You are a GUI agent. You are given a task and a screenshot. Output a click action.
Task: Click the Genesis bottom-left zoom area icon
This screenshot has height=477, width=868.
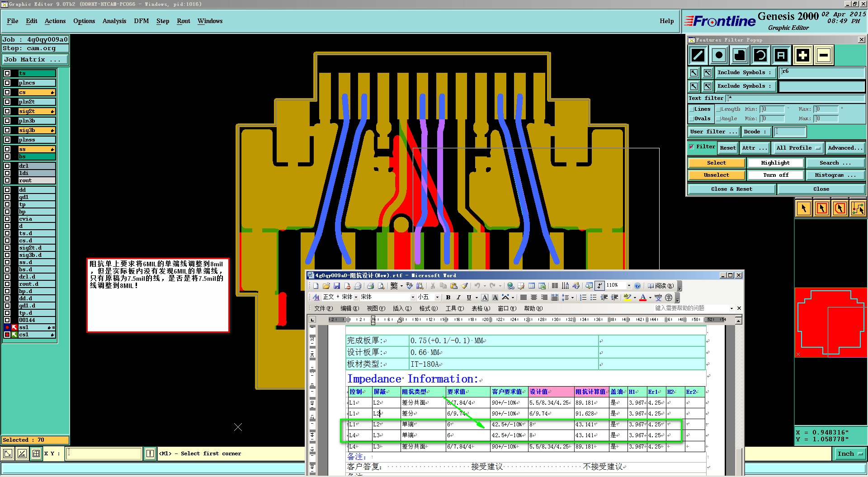click(x=8, y=453)
